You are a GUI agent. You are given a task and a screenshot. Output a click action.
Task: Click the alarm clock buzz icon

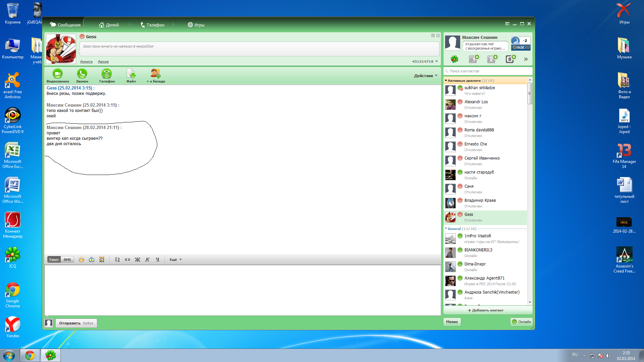click(102, 259)
